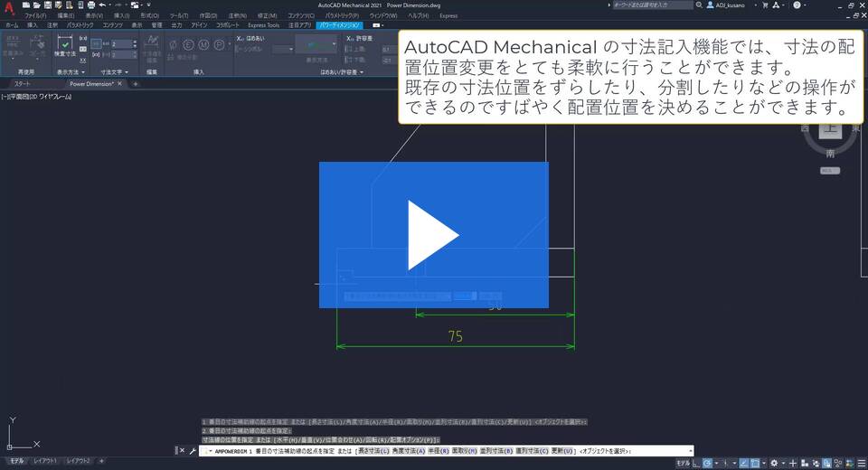Close the Power Dimension drawing tab
Screen dimensions: 868x470
(119, 83)
